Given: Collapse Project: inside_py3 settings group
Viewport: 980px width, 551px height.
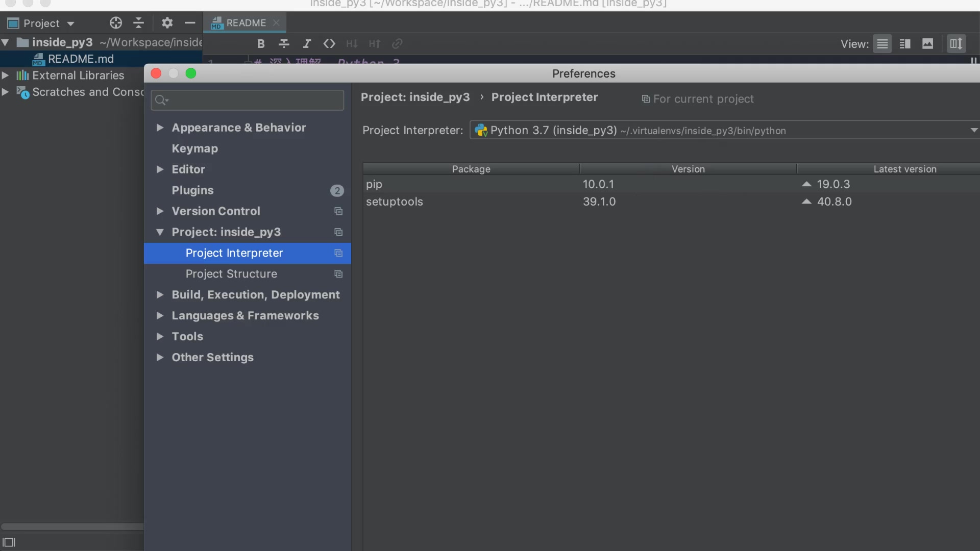Looking at the screenshot, I should point(160,232).
